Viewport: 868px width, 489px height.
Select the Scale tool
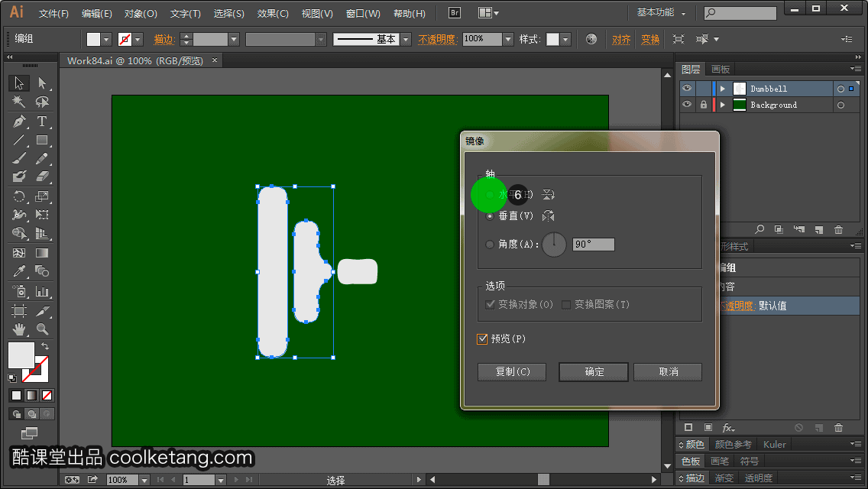pyautogui.click(x=42, y=196)
